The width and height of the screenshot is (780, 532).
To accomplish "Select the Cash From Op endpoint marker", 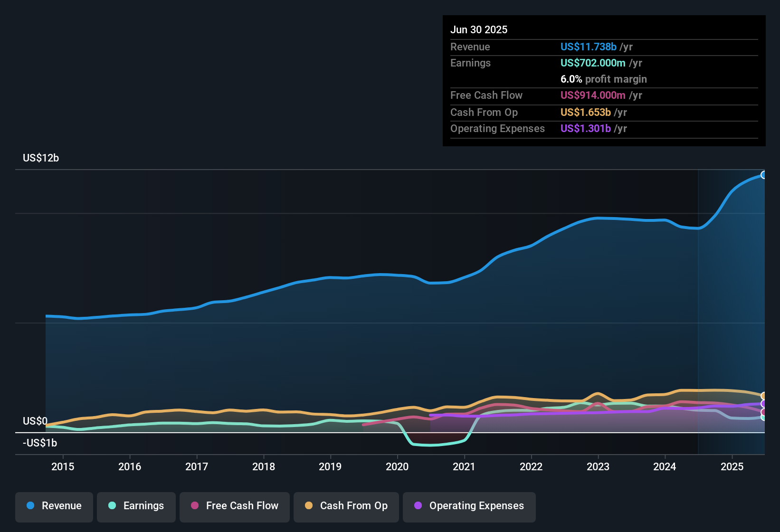I will [x=764, y=396].
